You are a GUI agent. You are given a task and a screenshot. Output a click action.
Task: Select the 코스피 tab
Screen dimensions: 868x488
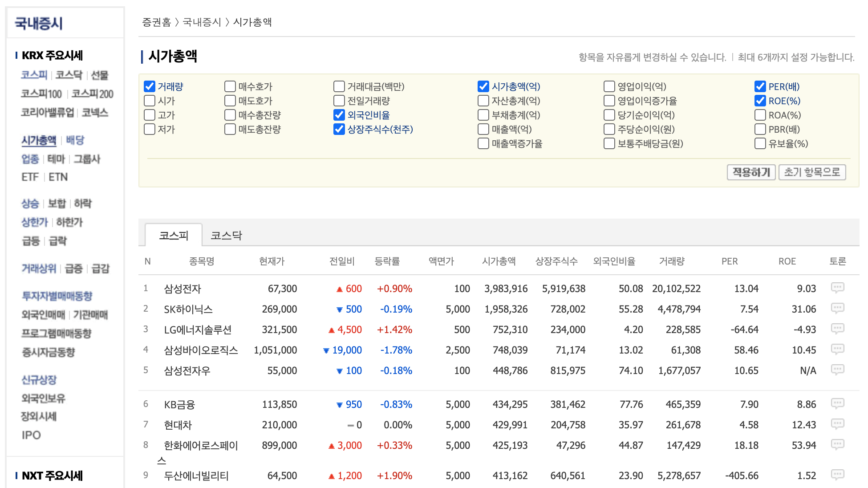point(174,235)
